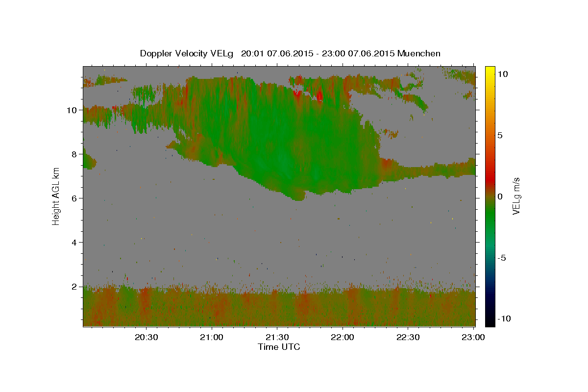Click the 22:30 time tick label
588x392 pixels.
[x=408, y=337]
